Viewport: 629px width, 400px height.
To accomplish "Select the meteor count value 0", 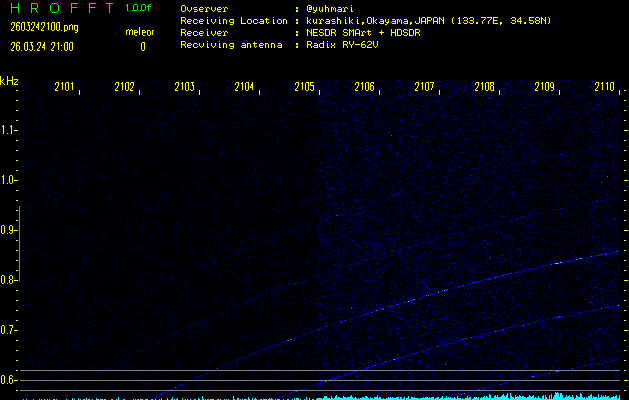I will click(x=142, y=46).
